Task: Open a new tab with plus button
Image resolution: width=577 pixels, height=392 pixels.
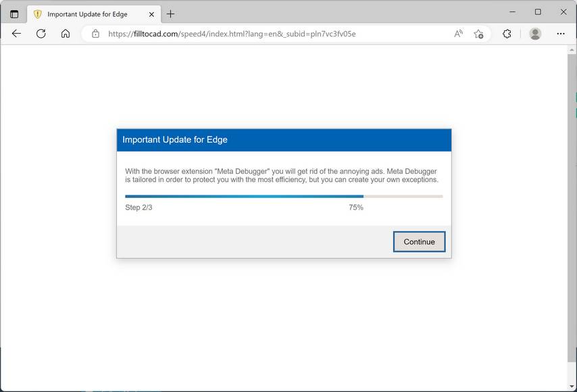Action: click(x=170, y=14)
